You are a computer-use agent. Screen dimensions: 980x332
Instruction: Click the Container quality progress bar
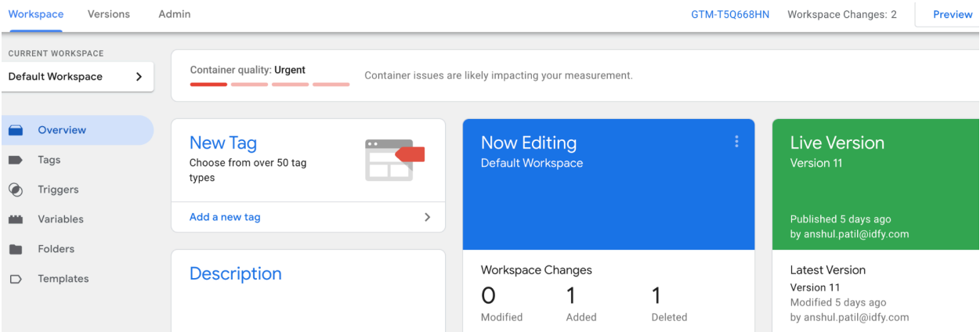[270, 85]
